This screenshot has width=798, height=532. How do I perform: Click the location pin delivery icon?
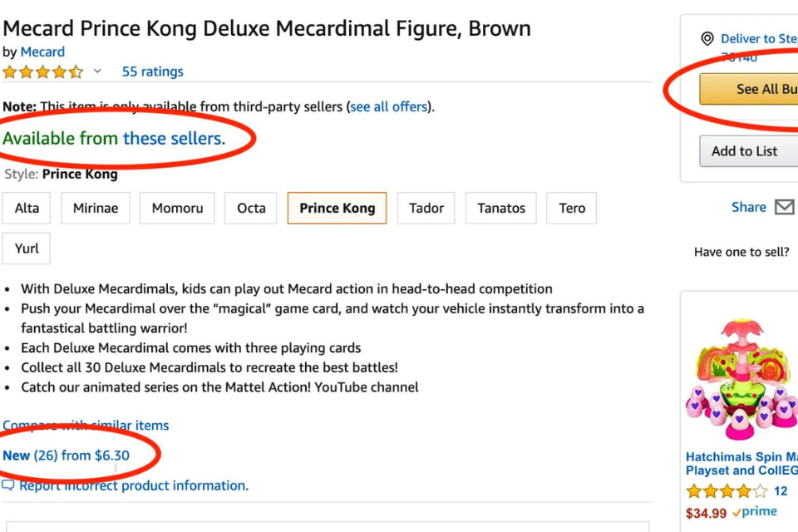coord(707,38)
